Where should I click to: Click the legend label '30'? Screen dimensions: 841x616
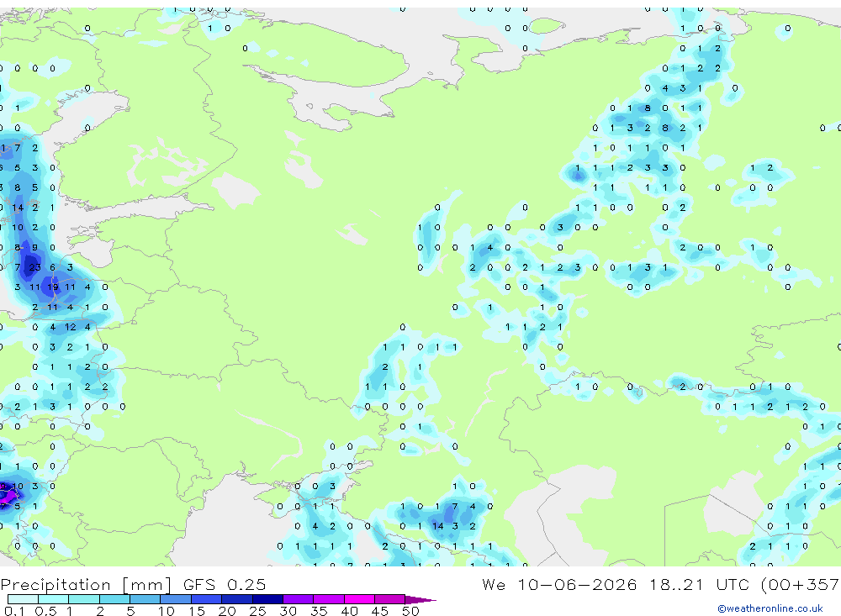[288, 611]
